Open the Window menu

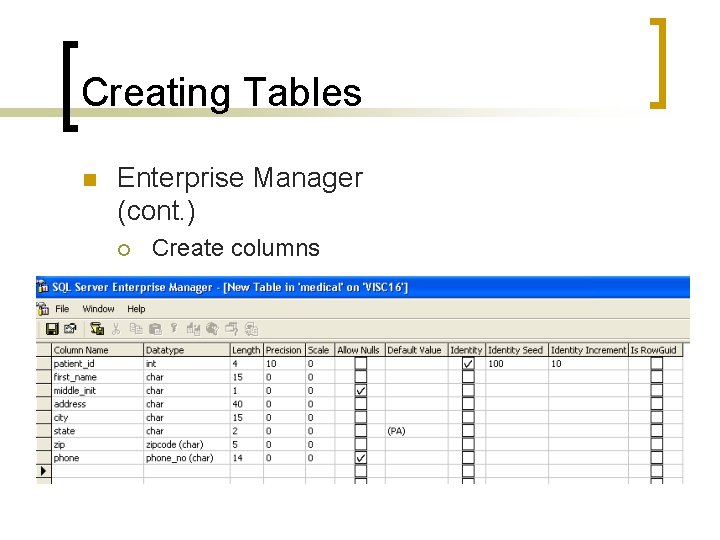coord(98,309)
